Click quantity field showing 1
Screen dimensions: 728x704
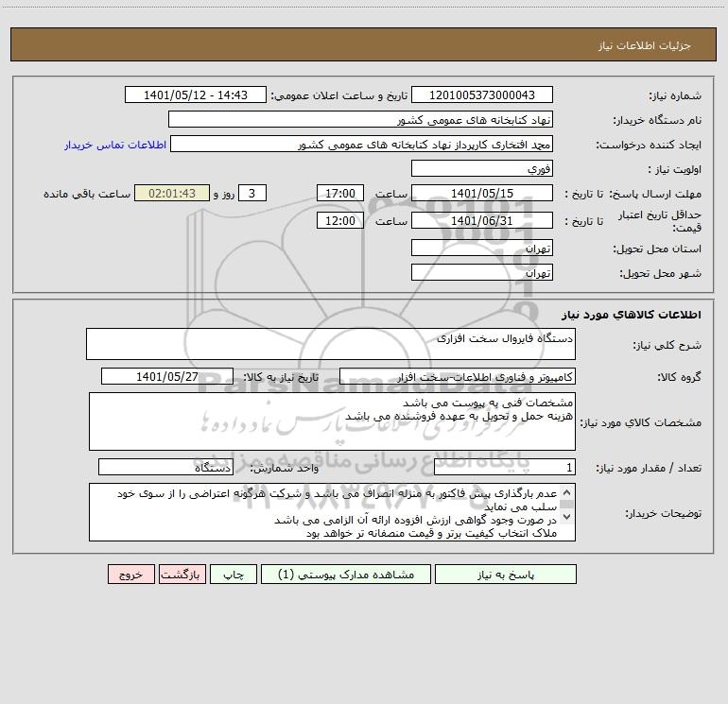(x=505, y=467)
